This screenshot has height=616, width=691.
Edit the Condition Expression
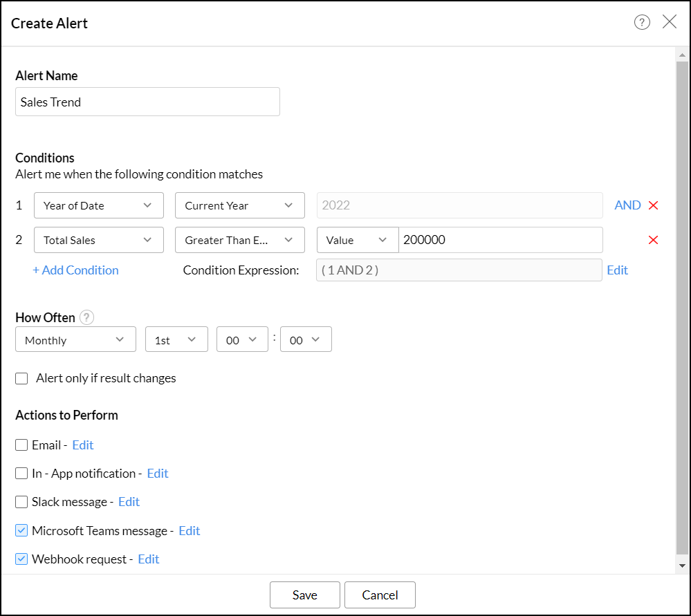(617, 270)
